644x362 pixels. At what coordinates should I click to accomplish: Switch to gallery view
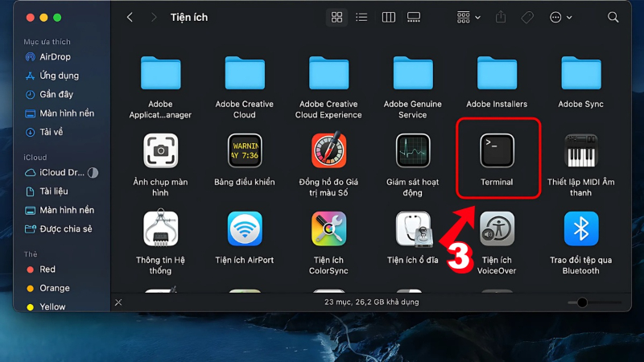[414, 17]
